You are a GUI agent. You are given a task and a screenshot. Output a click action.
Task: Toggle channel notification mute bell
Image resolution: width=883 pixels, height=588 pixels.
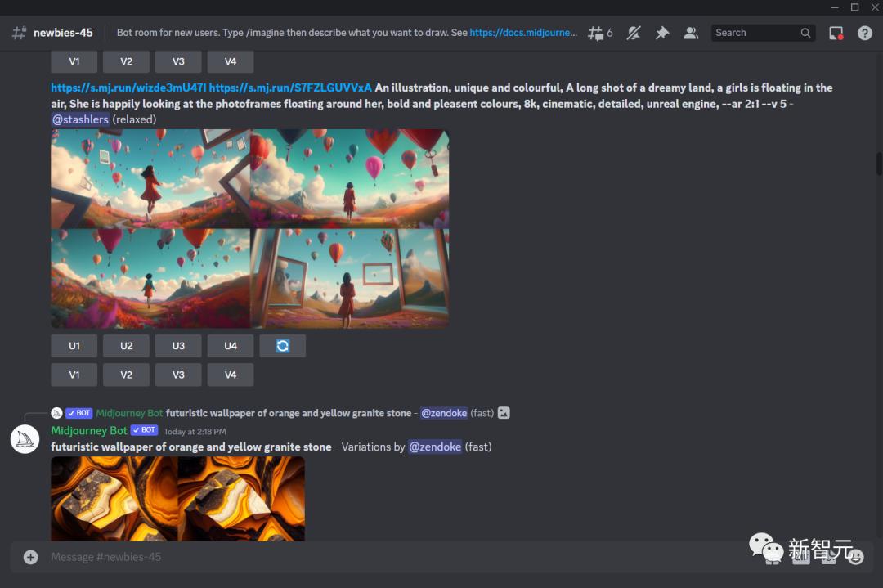point(634,33)
